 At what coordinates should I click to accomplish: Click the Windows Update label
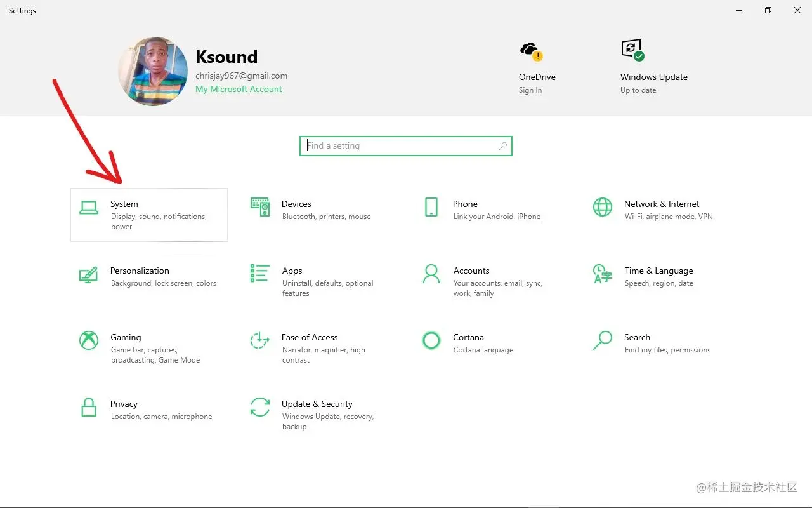click(x=654, y=77)
